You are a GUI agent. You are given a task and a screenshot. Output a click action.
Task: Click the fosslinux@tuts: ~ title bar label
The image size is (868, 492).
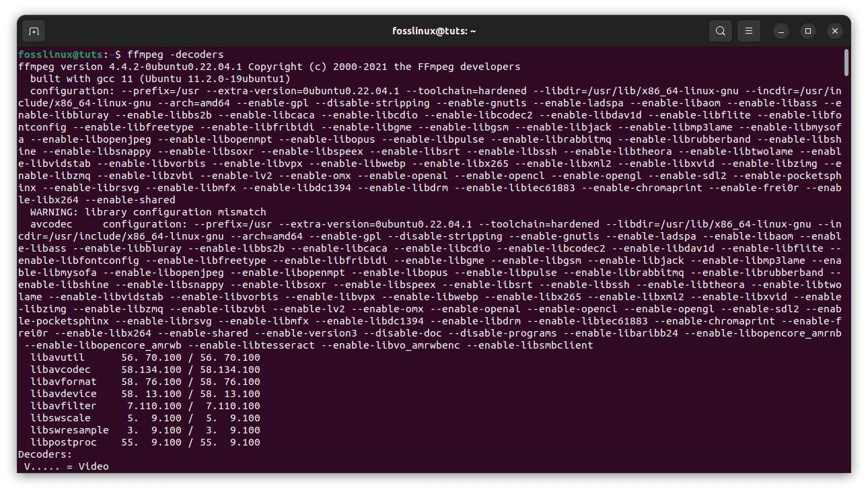434,31
